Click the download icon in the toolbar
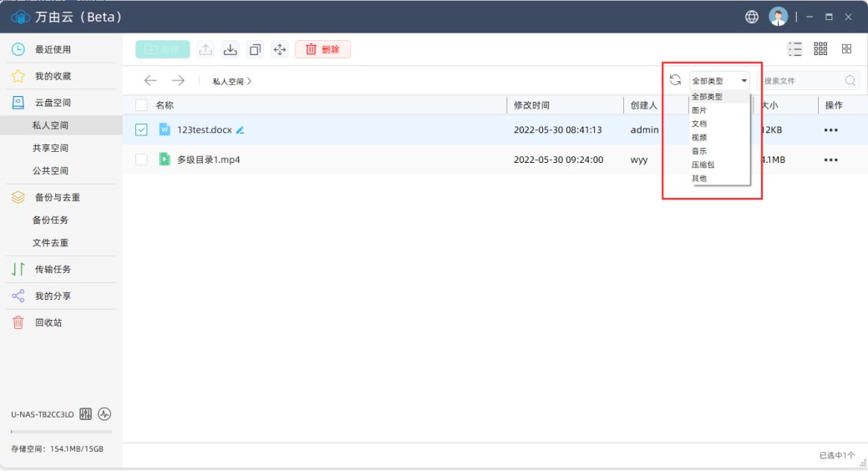 coord(231,49)
